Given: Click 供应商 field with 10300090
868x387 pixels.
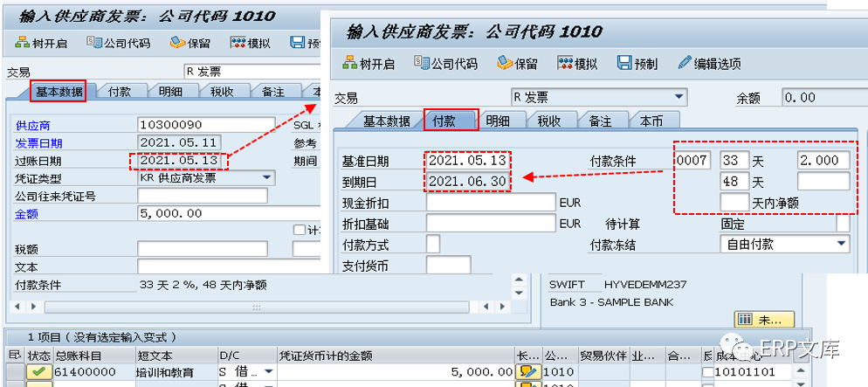Looking at the screenshot, I should [206, 125].
